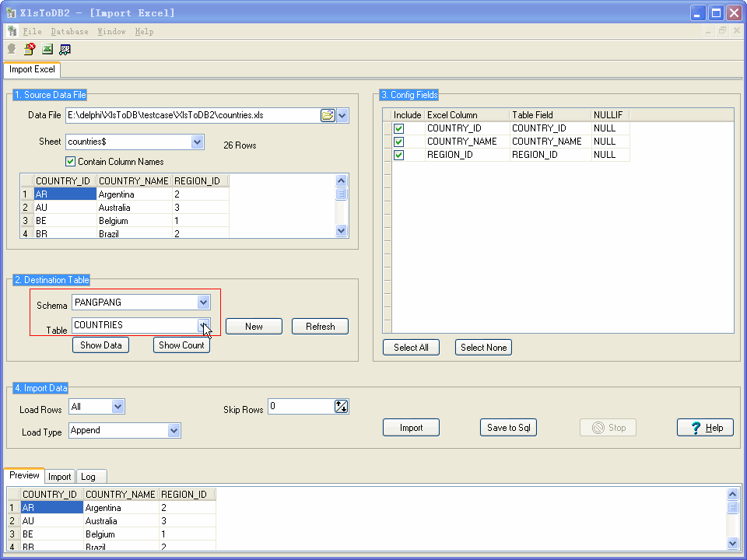Click the disabled Stop button
The width and height of the screenshot is (747, 560).
pos(608,428)
